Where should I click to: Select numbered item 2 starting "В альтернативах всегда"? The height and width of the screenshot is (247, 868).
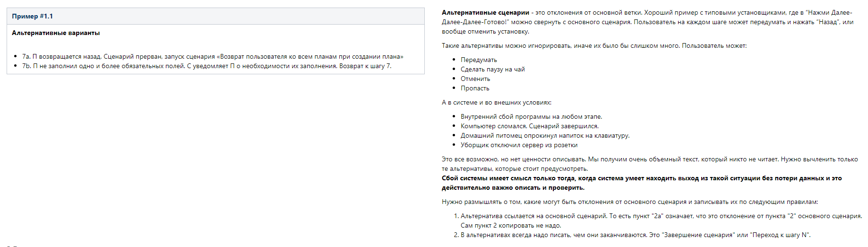(635, 235)
